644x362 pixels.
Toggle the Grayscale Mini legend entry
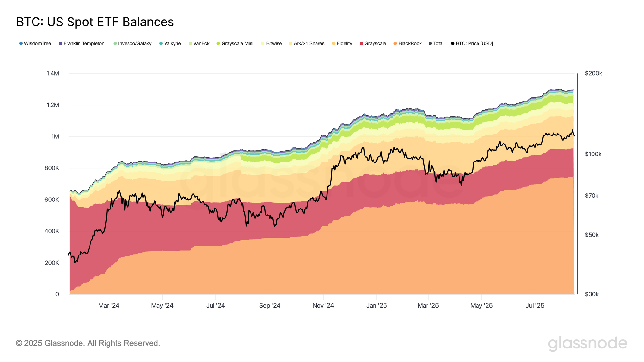pyautogui.click(x=235, y=43)
